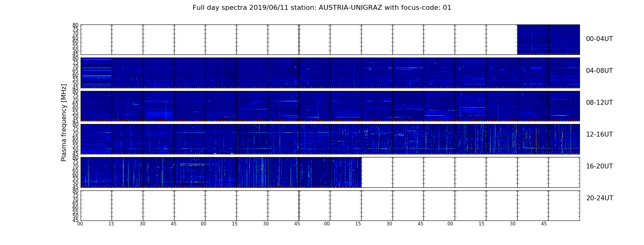This screenshot has width=644, height=245.
Task: Click the '60' y-tick label of the 08-12UT panel
Action: click(x=75, y=108)
